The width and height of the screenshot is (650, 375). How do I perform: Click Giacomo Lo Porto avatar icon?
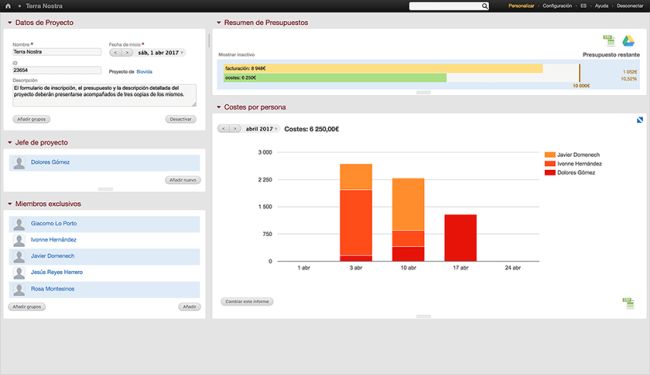[x=19, y=224]
